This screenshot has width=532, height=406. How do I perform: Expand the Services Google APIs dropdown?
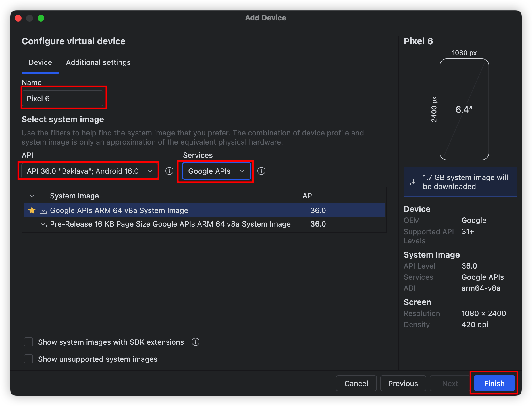(x=216, y=171)
